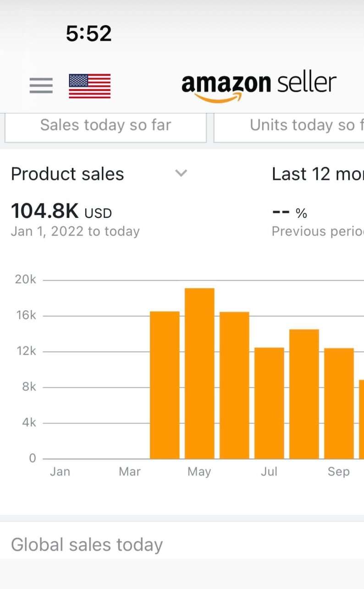Expand the Product sales dropdown chevron
This screenshot has width=364, height=589.
pos(182,173)
